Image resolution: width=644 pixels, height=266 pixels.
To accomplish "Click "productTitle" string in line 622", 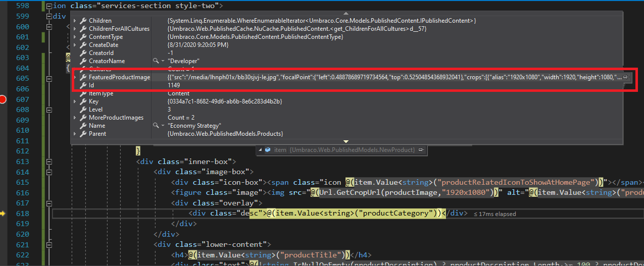I will click(x=312, y=255).
